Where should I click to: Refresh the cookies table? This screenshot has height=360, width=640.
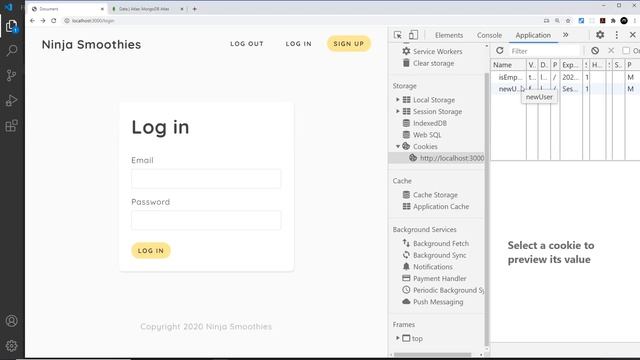pos(500,51)
